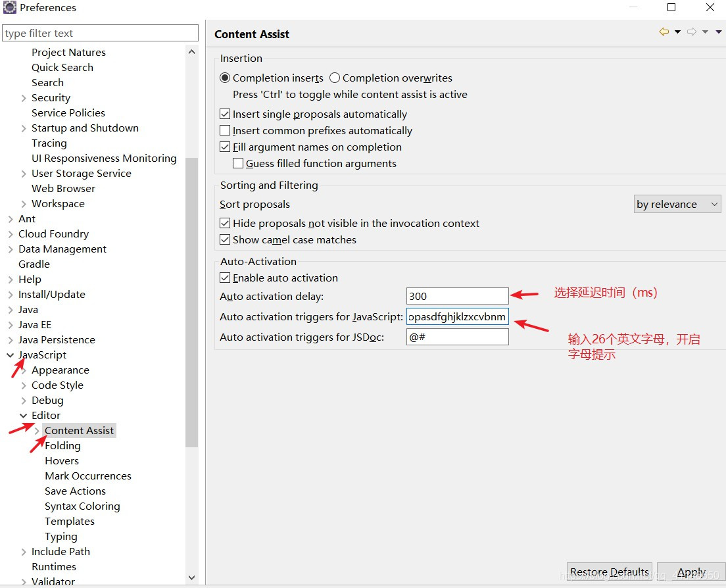Screen dimensions: 726x588
Task: Expand the Install/Update node
Action: point(11,295)
